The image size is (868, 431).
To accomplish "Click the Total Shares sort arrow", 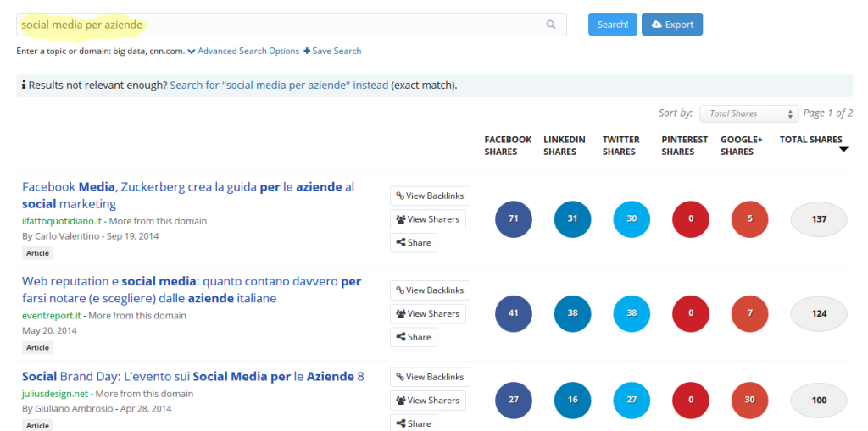I will pyautogui.click(x=843, y=150).
